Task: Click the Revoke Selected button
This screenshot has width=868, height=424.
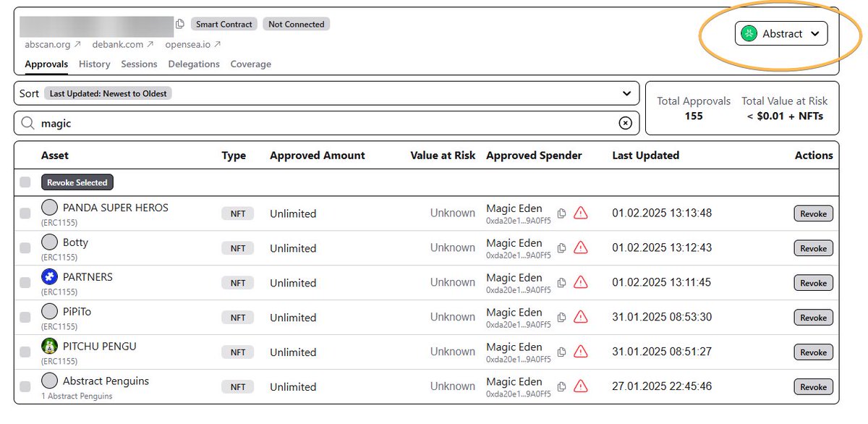Action: click(77, 182)
